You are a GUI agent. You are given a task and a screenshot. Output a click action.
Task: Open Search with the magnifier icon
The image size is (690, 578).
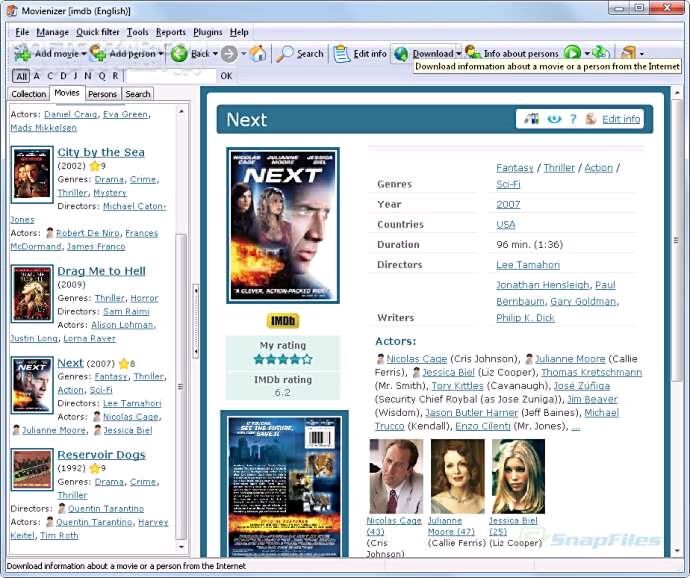285,53
